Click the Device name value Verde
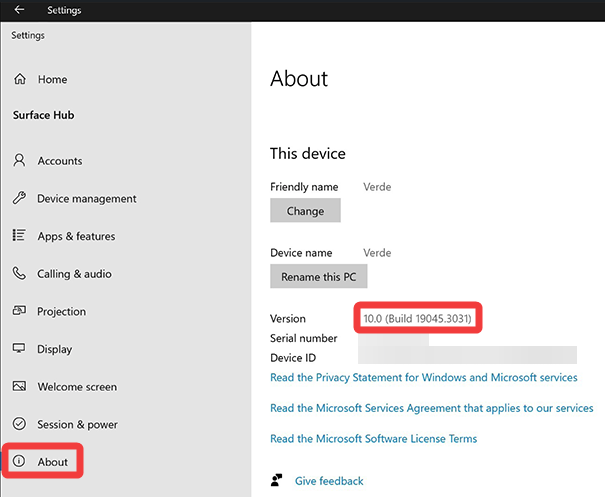This screenshot has height=497, width=605. click(x=377, y=253)
